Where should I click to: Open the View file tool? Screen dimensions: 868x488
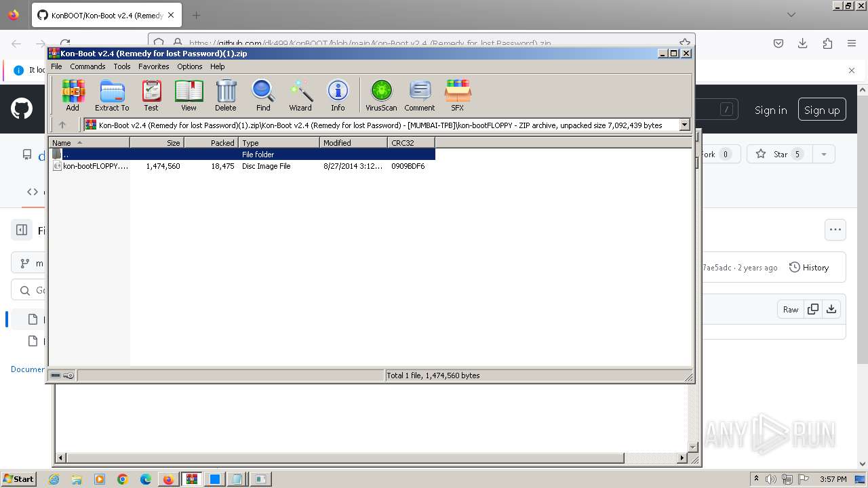pos(189,95)
